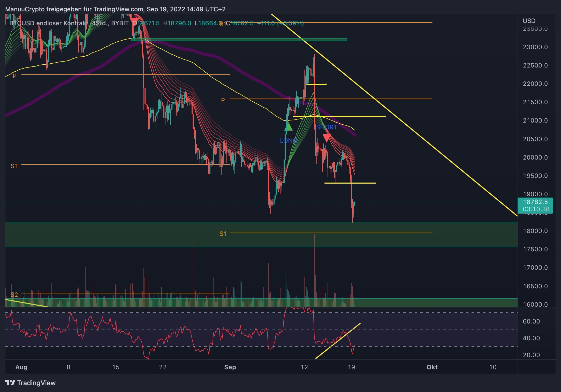Click the RSI 60.00 axis label
The image size is (561, 392).
[531, 321]
